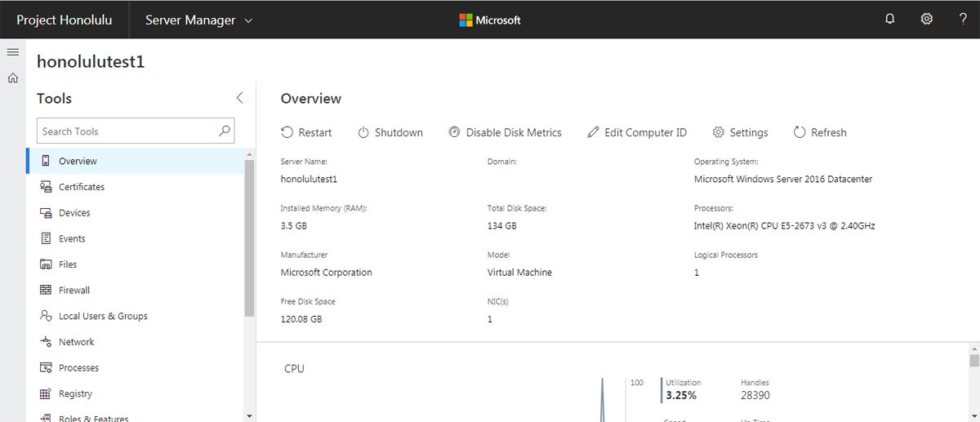Click the Files tool icon

(46, 264)
